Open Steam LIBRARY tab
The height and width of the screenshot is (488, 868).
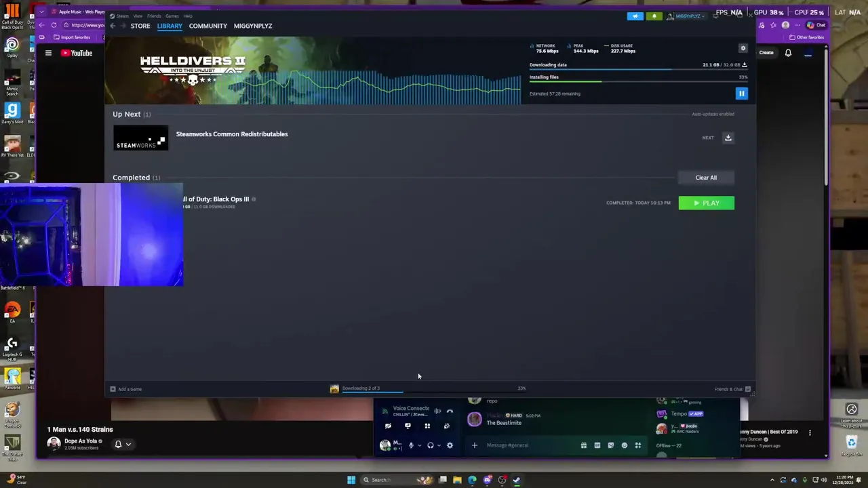(x=170, y=26)
